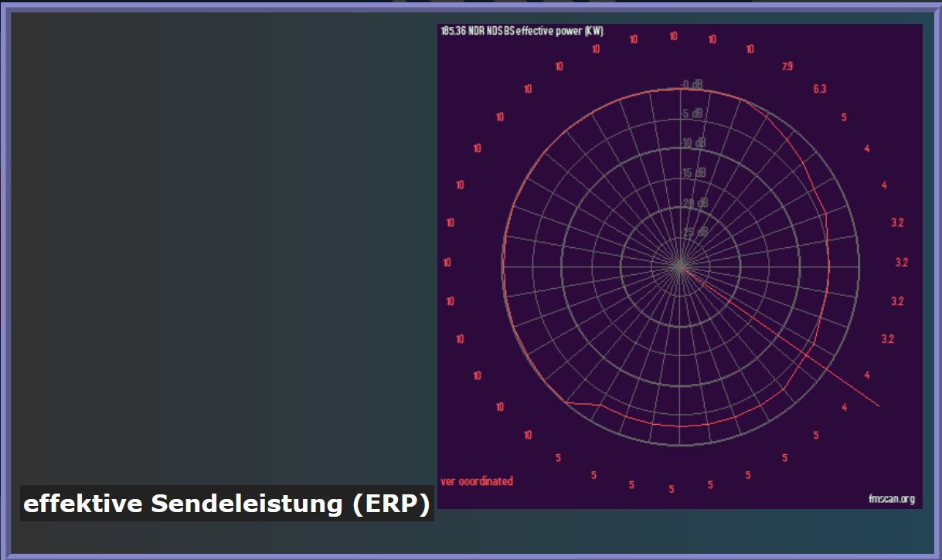Click the "-25 dB" ring label
The image size is (942, 560).
[695, 232]
